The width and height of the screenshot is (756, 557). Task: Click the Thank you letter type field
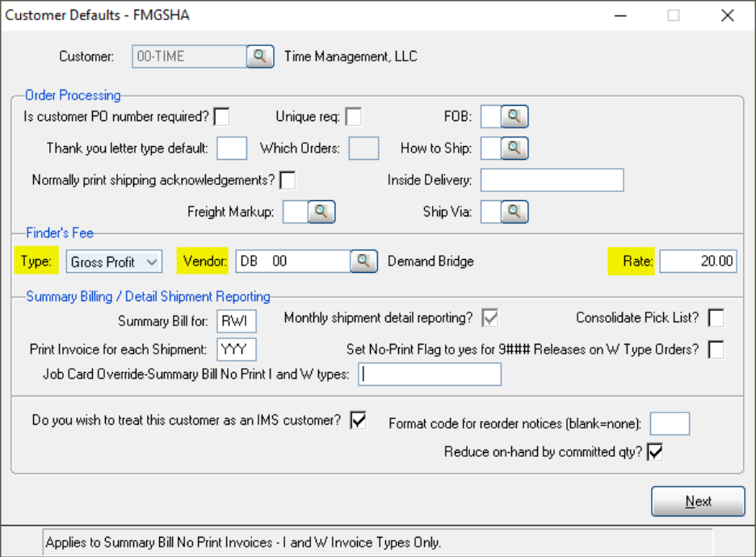232,149
